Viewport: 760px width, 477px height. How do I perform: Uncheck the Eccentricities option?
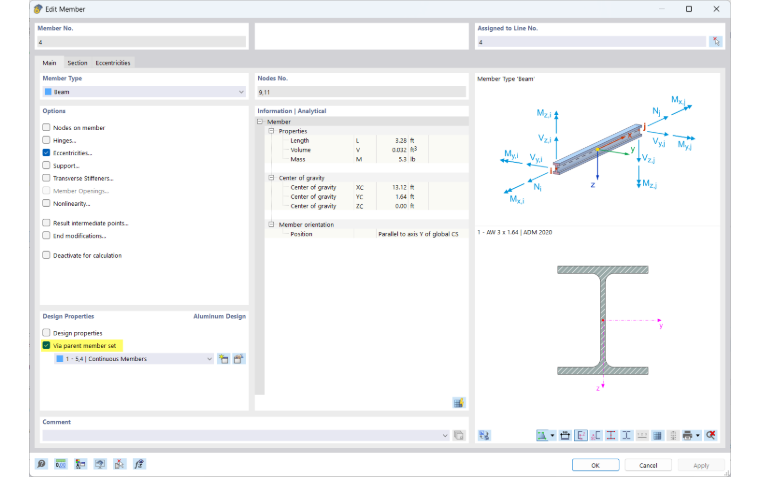[x=46, y=153]
